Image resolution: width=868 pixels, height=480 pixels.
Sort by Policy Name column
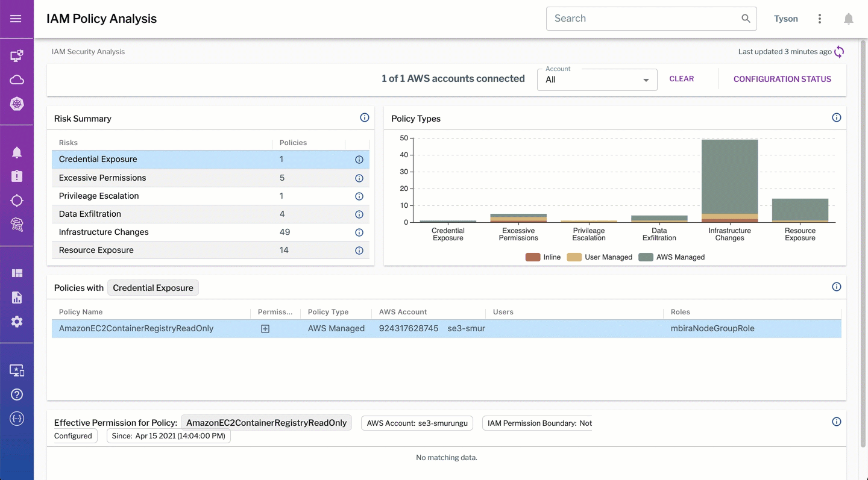(x=81, y=312)
